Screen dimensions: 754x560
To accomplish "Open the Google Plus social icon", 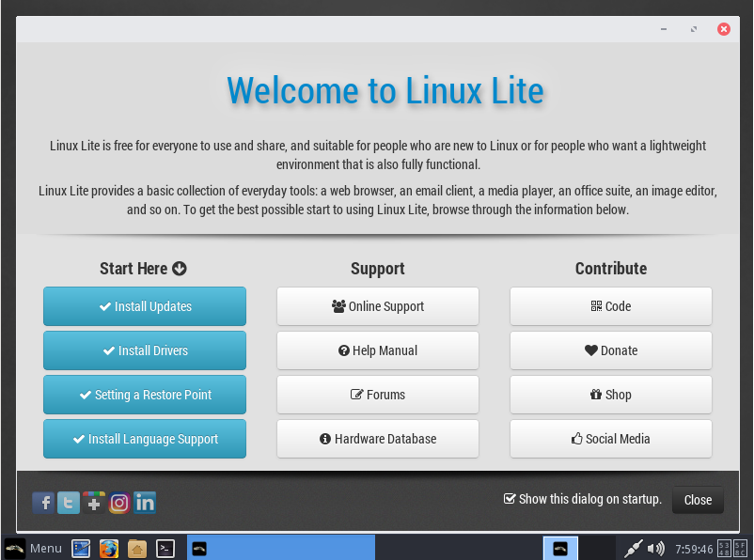I will (94, 503).
